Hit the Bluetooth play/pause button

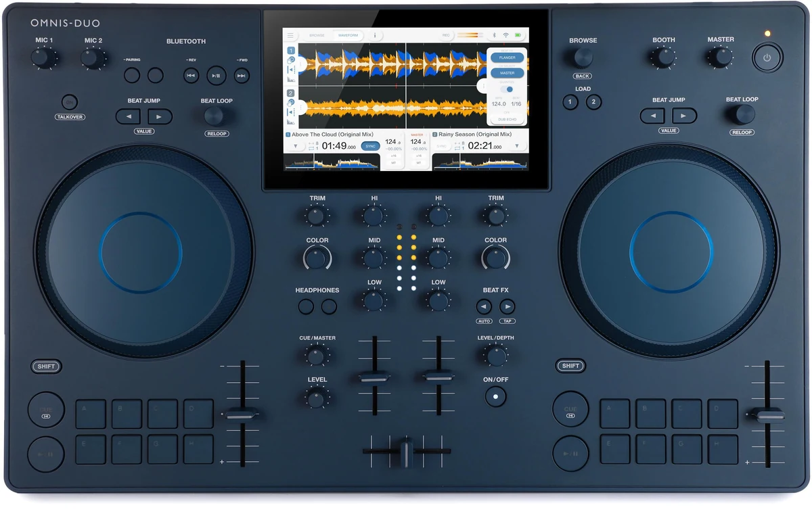tap(216, 75)
